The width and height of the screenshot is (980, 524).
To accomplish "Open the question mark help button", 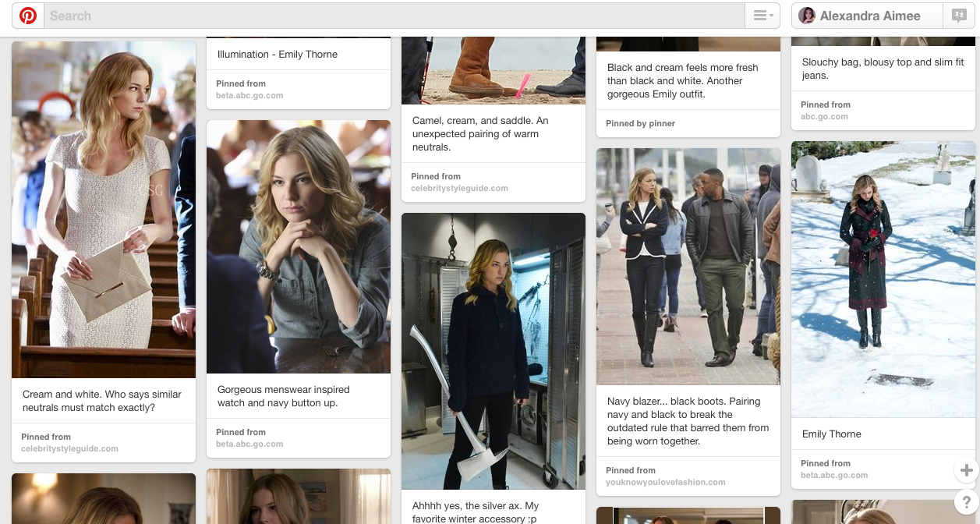I will [x=967, y=501].
